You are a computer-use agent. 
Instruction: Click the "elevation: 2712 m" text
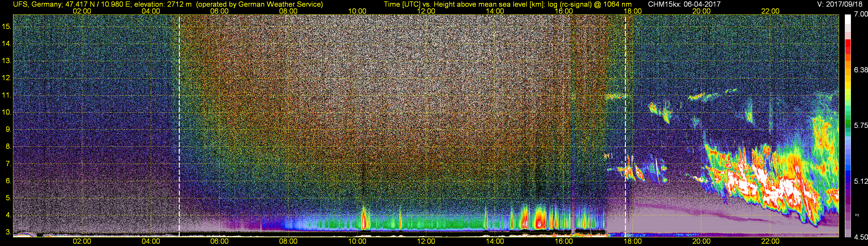[x=163, y=4]
